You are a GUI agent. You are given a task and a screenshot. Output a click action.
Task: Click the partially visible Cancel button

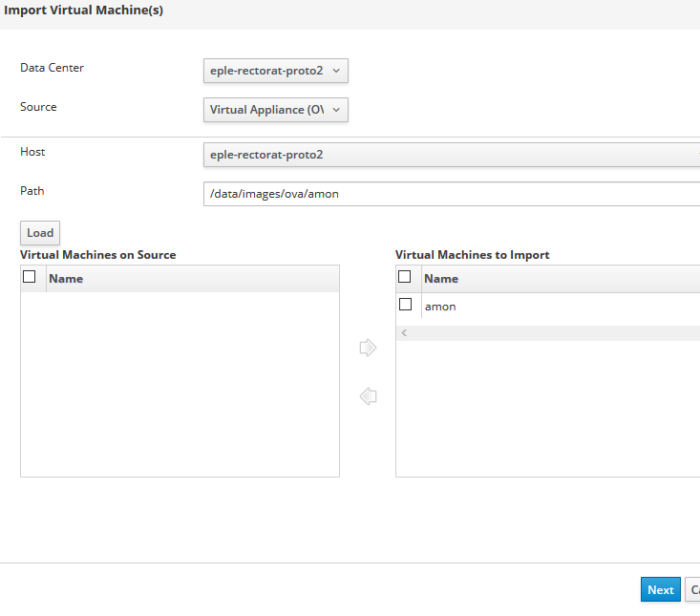(x=693, y=589)
